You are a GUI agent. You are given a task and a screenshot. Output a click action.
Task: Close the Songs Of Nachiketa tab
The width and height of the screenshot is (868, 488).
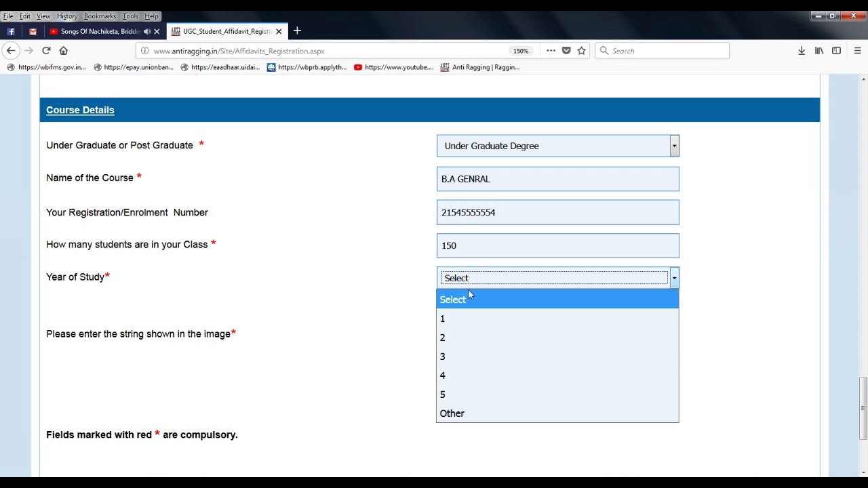point(157,31)
